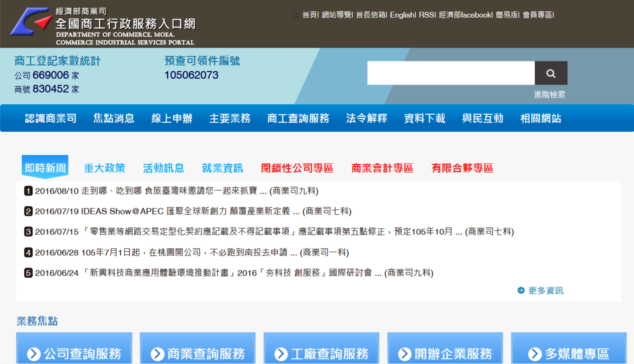Open the 會員專區 member link

pyautogui.click(x=537, y=15)
